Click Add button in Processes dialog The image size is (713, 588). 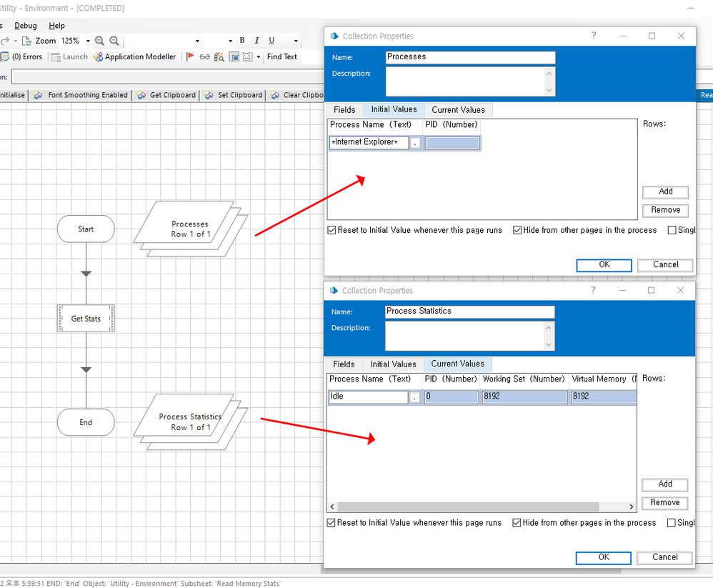(665, 191)
